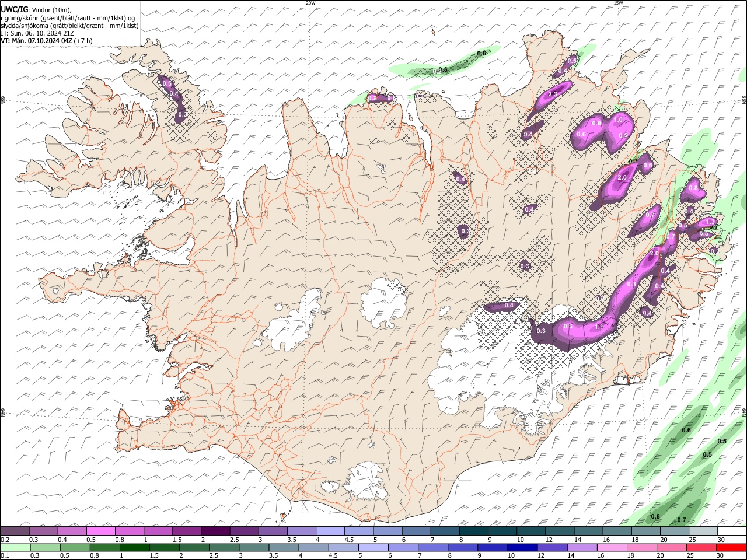The height and width of the screenshot is (560, 747).
Task: Select the bright magenta 0.5–0.8 legend swatch
Action: click(101, 531)
